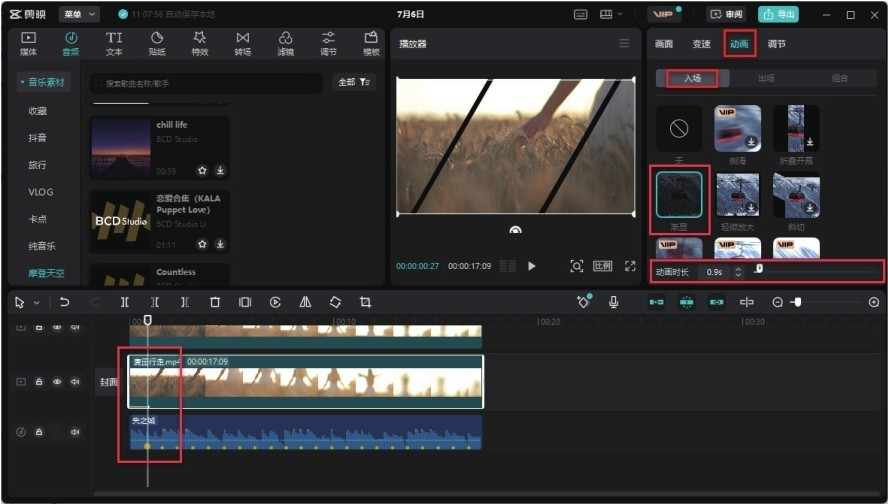The image size is (888, 504).
Task: Open the 转场 transitions tab
Action: pos(242,44)
